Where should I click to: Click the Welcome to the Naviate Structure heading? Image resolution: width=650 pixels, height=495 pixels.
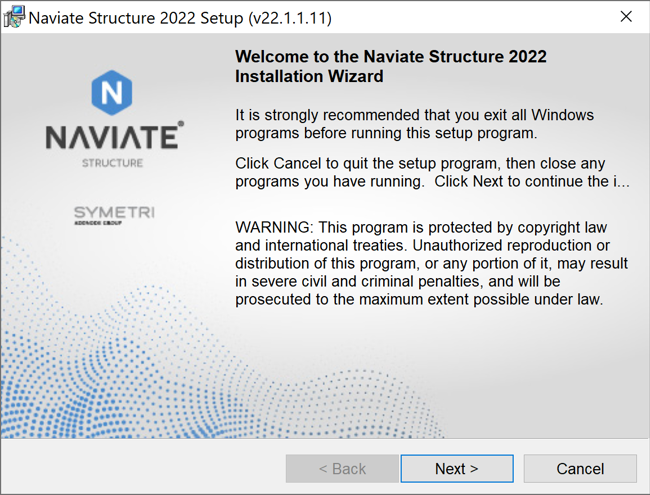tap(390, 66)
